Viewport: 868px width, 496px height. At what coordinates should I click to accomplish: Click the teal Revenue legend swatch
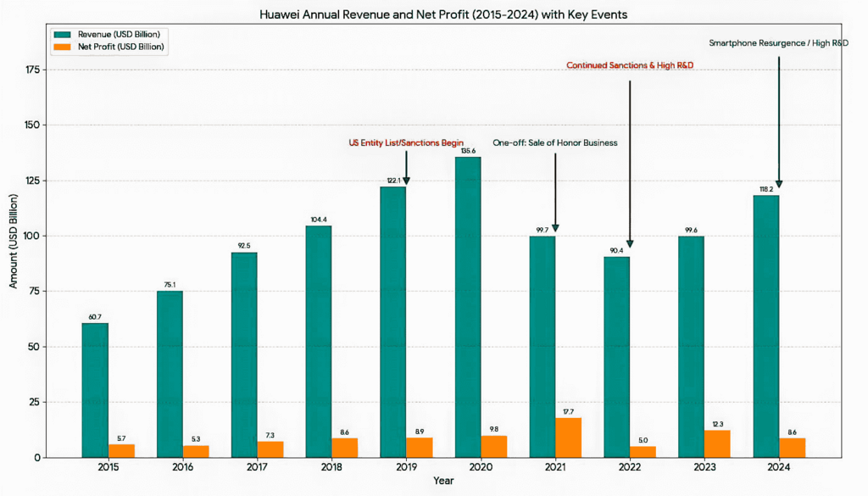tap(64, 34)
